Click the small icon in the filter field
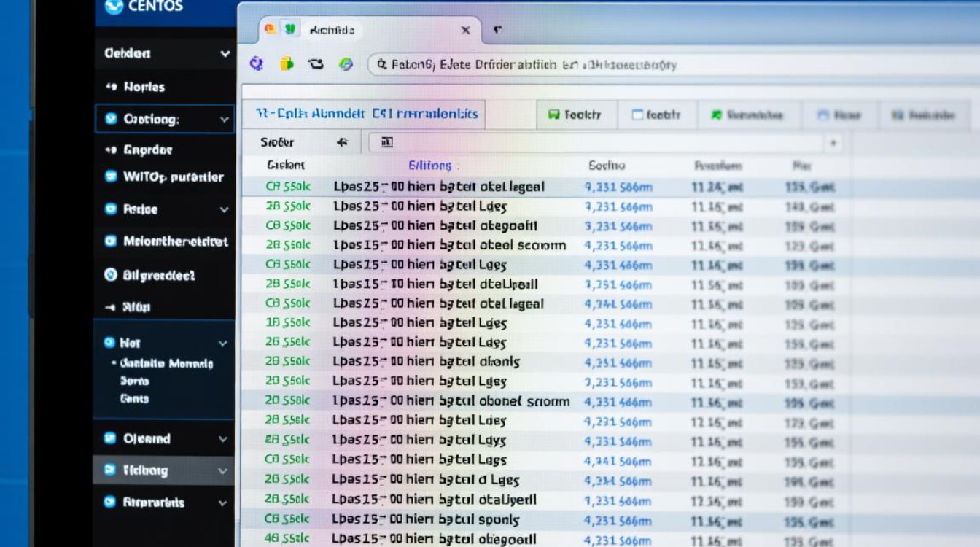980x547 pixels. 387,143
